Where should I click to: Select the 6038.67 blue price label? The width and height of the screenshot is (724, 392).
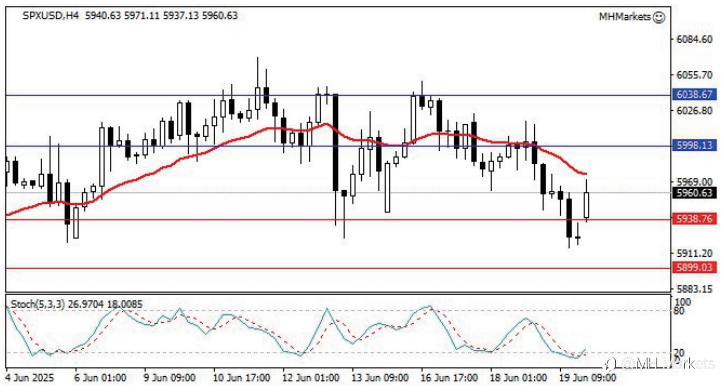coord(694,95)
